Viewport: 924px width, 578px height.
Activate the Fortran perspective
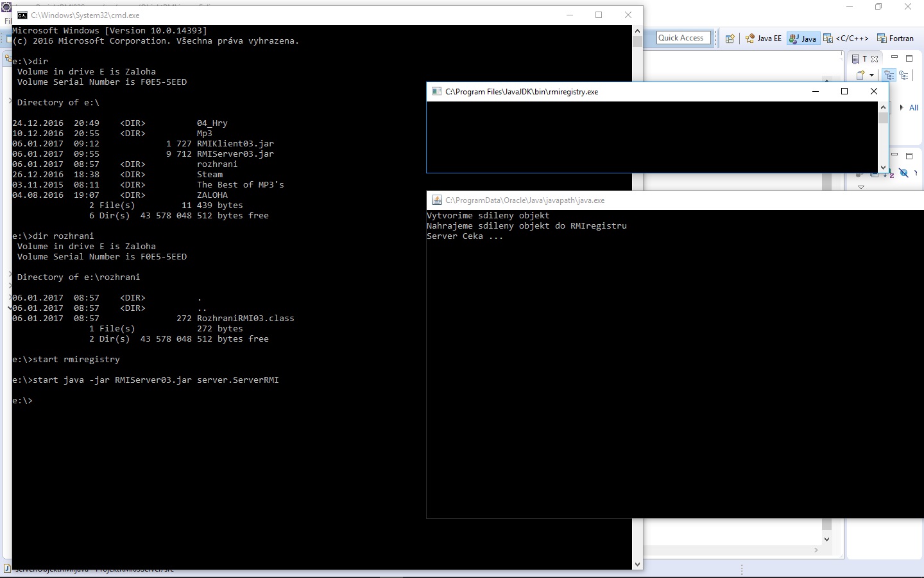point(901,39)
